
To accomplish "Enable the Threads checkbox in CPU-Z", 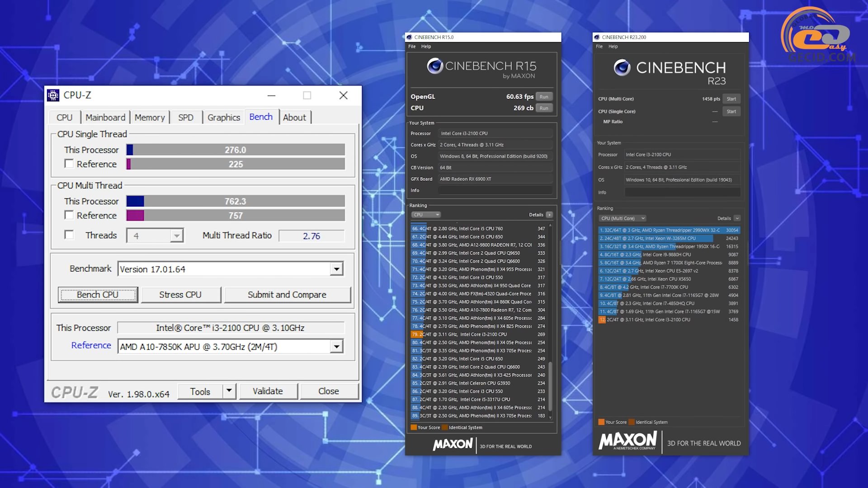I will click(69, 235).
